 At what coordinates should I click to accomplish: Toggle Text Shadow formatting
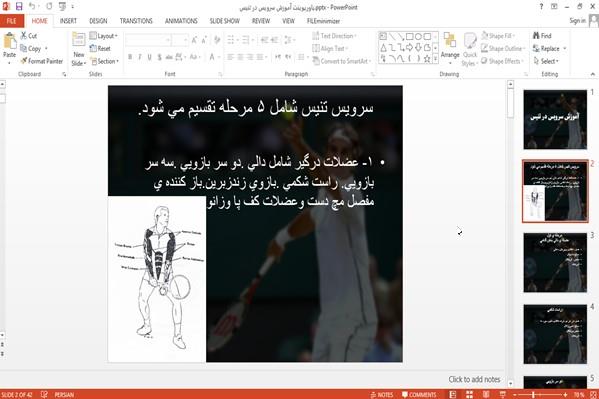click(x=159, y=57)
